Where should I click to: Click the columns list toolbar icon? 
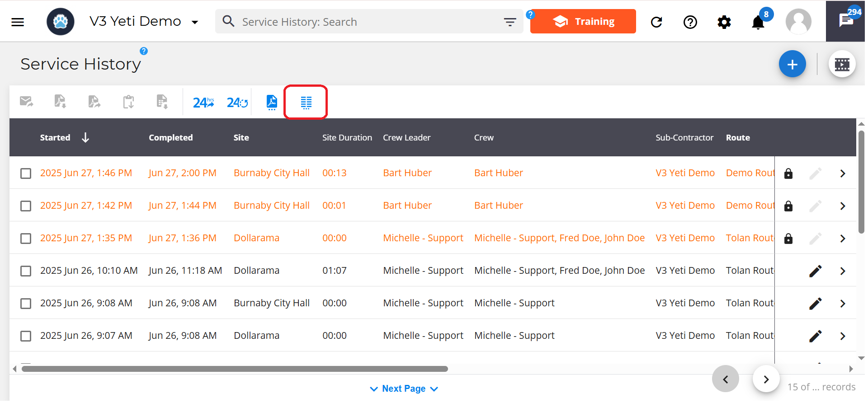[x=306, y=103]
